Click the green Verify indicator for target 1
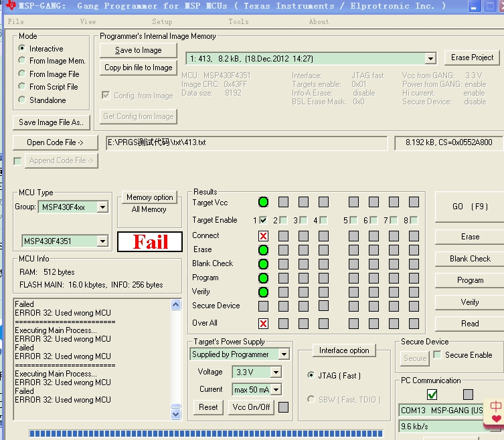The image size is (504, 440). [263, 292]
